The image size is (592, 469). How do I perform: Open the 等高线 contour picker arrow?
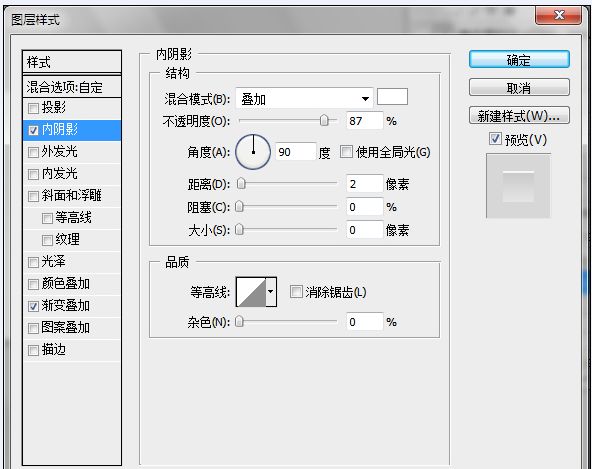pyautogui.click(x=271, y=292)
